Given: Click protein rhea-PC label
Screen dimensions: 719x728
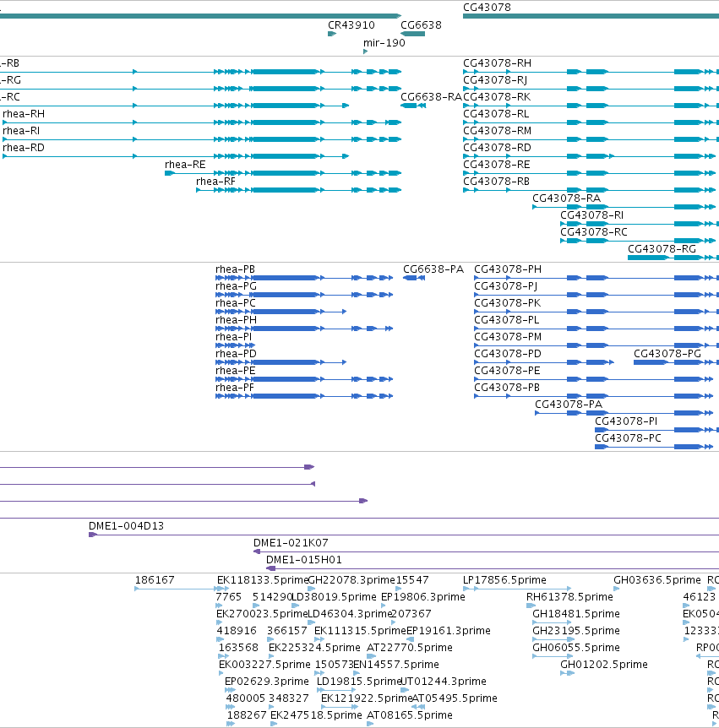Looking at the screenshot, I should click(x=236, y=303).
